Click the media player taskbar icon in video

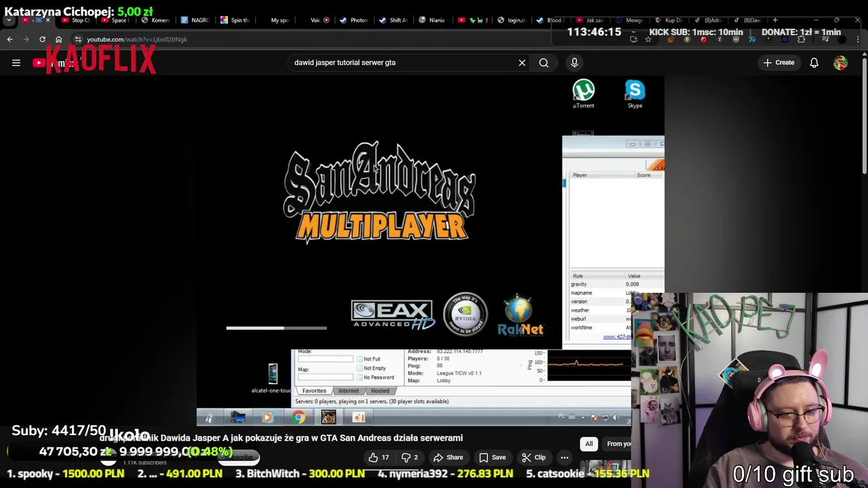tap(267, 418)
